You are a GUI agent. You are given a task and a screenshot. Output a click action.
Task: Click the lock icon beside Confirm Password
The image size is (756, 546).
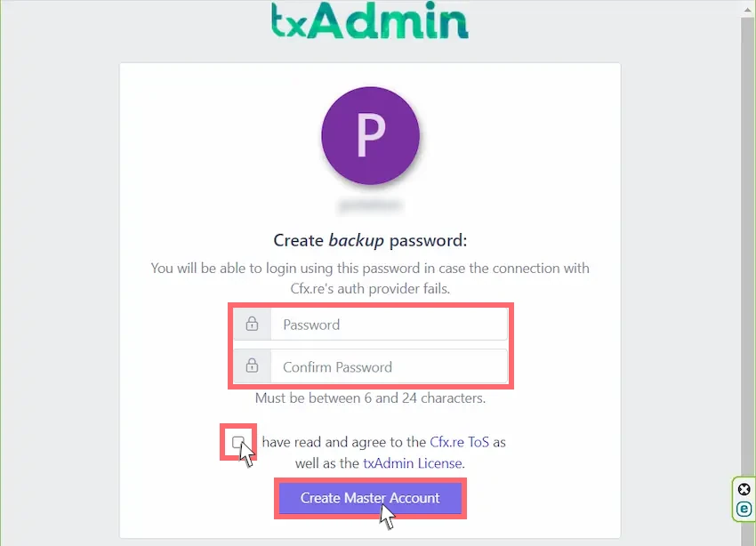tap(253, 366)
